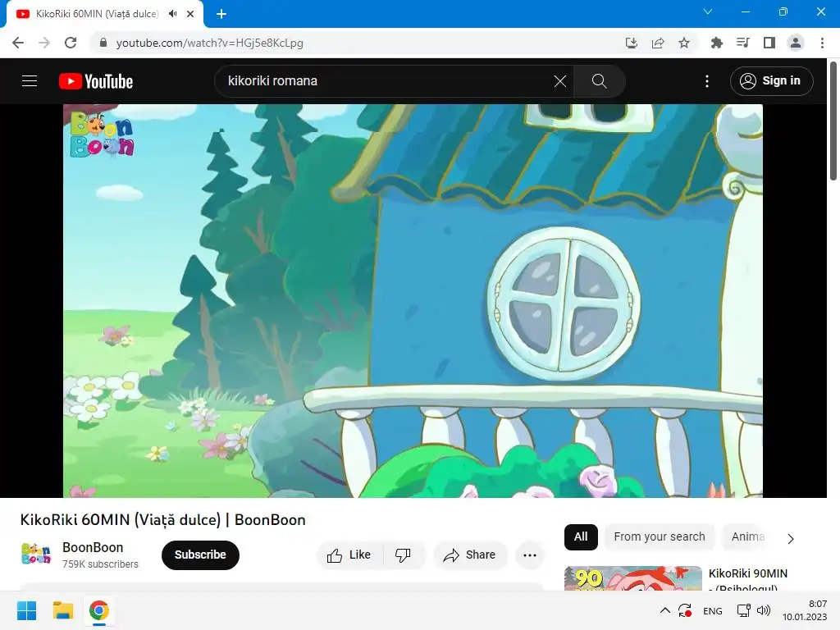Open File Explorer from the taskbar
The width and height of the screenshot is (840, 630).
[x=62, y=610]
